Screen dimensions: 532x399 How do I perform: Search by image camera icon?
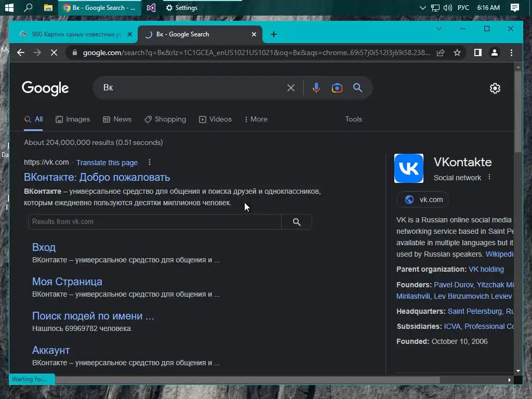pyautogui.click(x=337, y=88)
